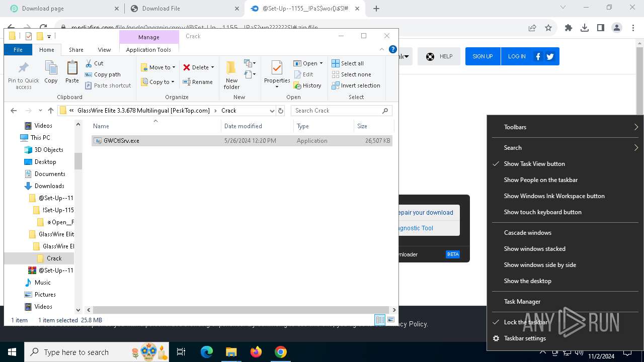644x362 pixels.
Task: Click LOG IN on MediaFire page
Action: pyautogui.click(x=517, y=56)
